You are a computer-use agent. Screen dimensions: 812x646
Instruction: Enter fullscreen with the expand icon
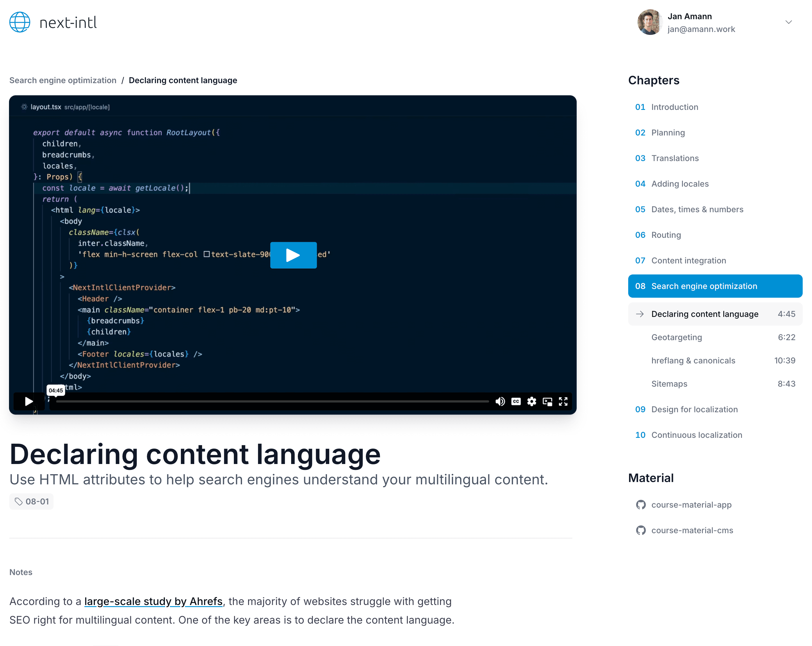(563, 402)
